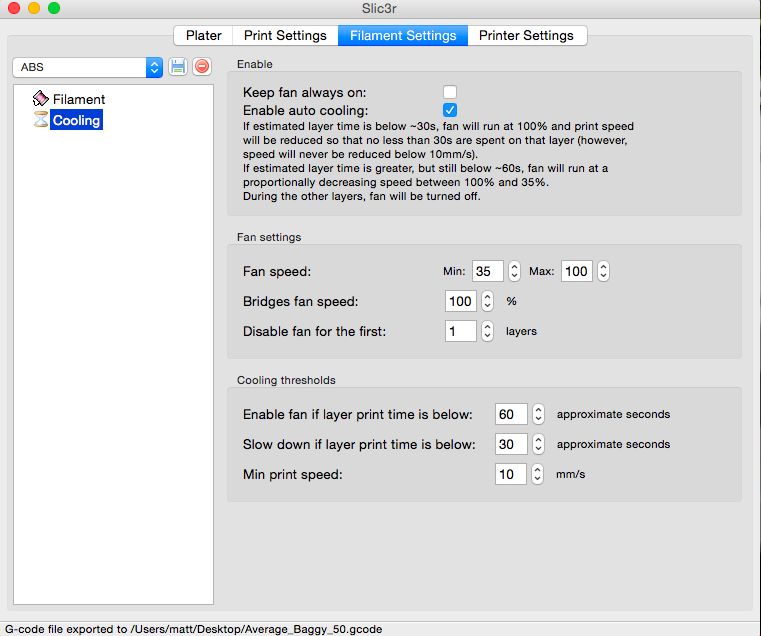Click the Min print speed stepper

point(537,474)
